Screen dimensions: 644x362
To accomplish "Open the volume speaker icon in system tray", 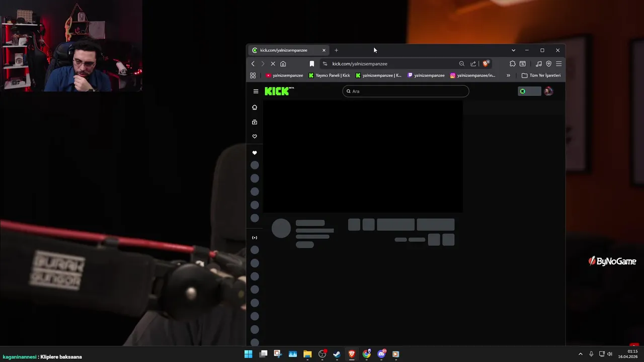I will coord(610,354).
